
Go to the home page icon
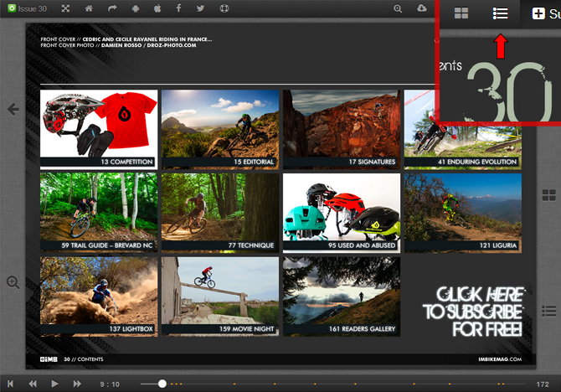click(89, 8)
